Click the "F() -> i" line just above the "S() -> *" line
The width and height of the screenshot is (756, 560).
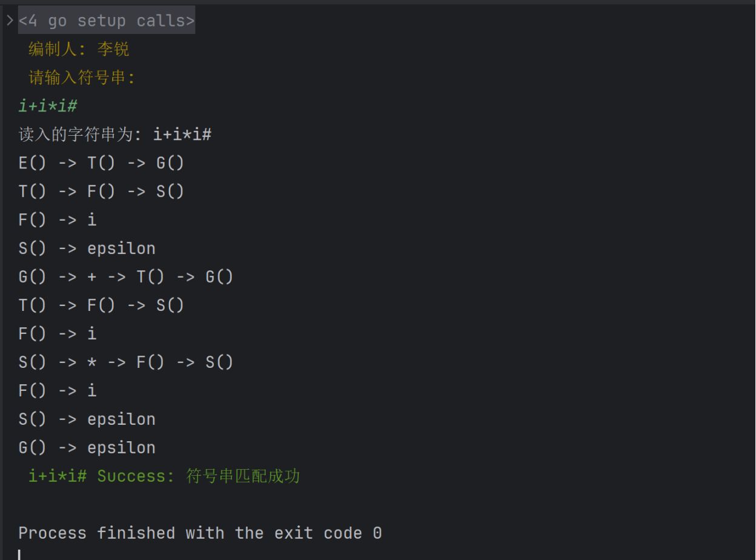pos(58,334)
